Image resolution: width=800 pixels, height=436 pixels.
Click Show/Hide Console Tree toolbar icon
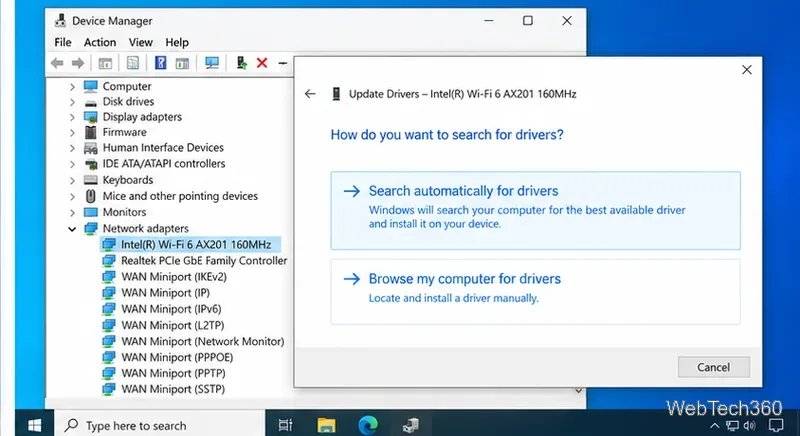(x=105, y=63)
